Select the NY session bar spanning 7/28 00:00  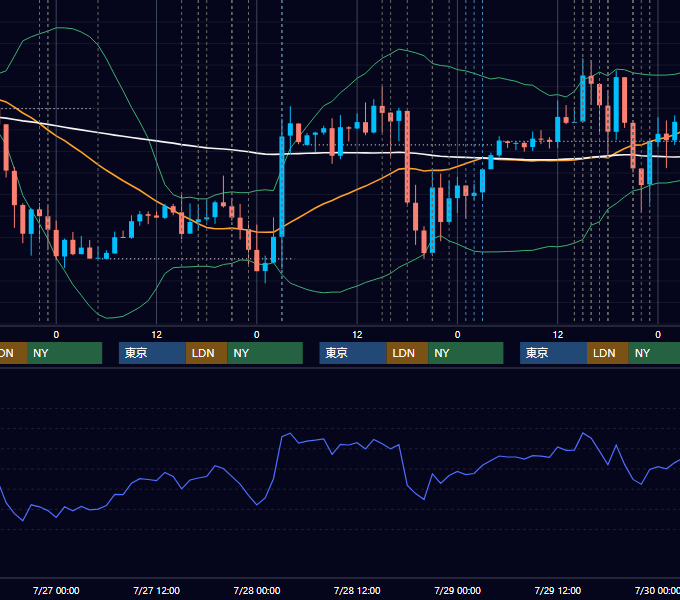tap(265, 353)
